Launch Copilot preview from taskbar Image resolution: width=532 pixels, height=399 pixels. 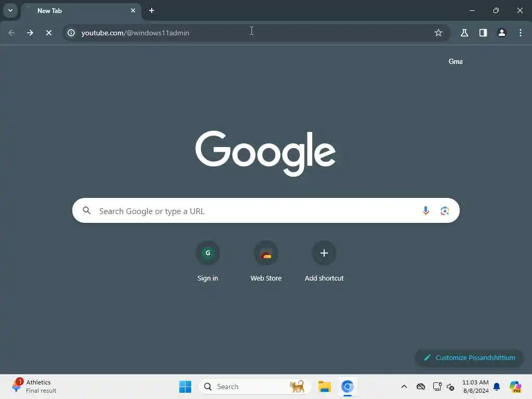[515, 387]
